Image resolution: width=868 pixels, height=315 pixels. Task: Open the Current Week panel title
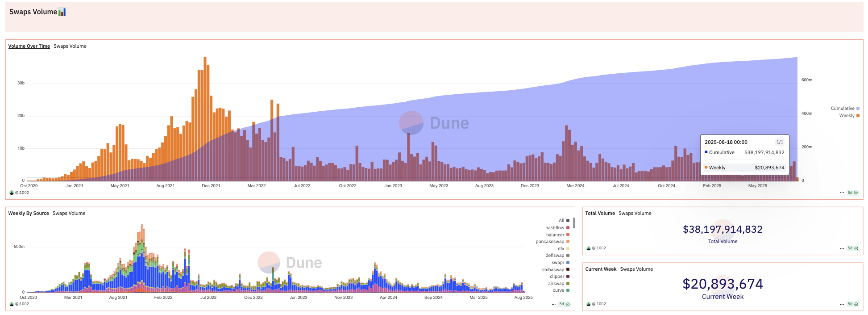tap(601, 269)
